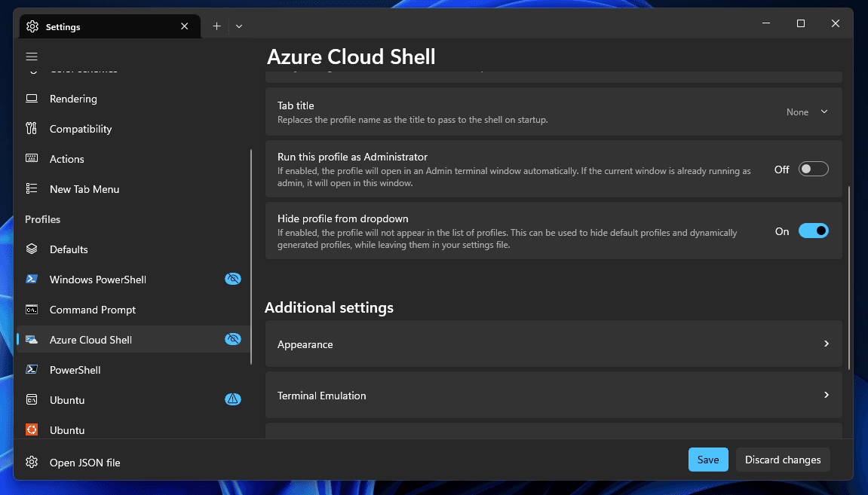Open the Actions page
Image resolution: width=868 pixels, height=495 pixels.
coord(133,159)
